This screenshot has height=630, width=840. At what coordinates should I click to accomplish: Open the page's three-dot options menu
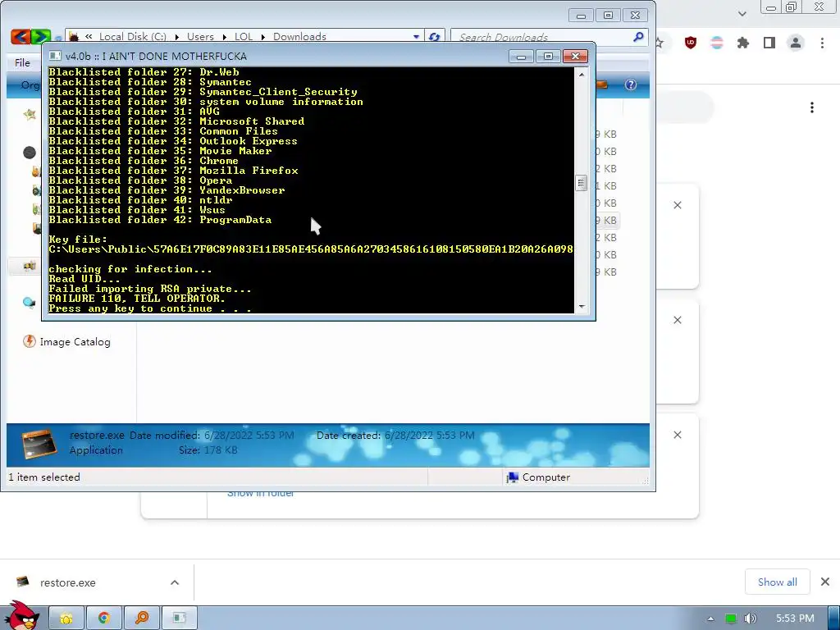[812, 107]
